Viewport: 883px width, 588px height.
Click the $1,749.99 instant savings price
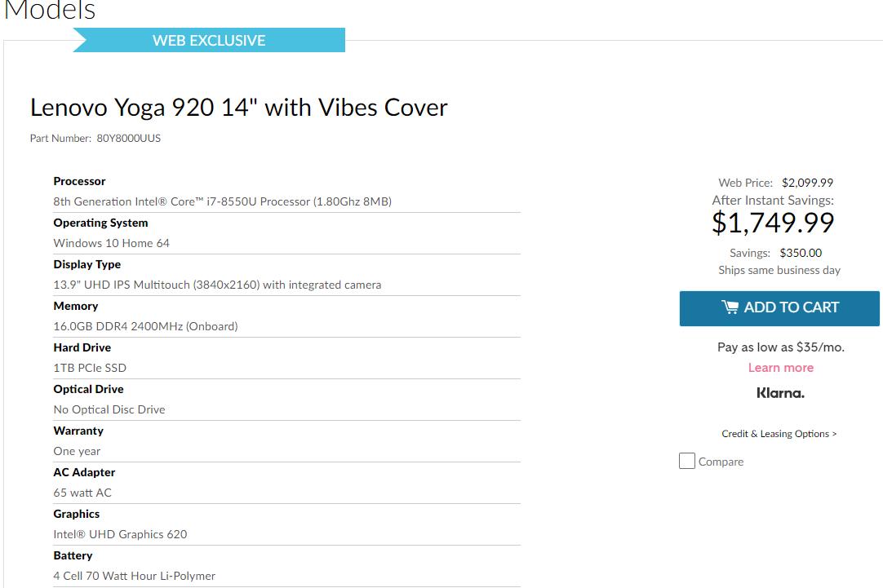point(773,223)
